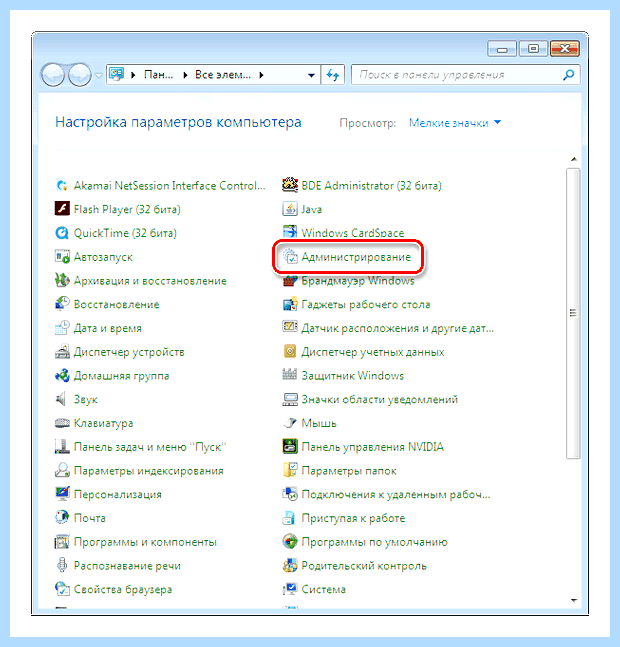The width and height of the screenshot is (620, 647).
Task: Open Приступая к работе link
Action: pyautogui.click(x=353, y=518)
